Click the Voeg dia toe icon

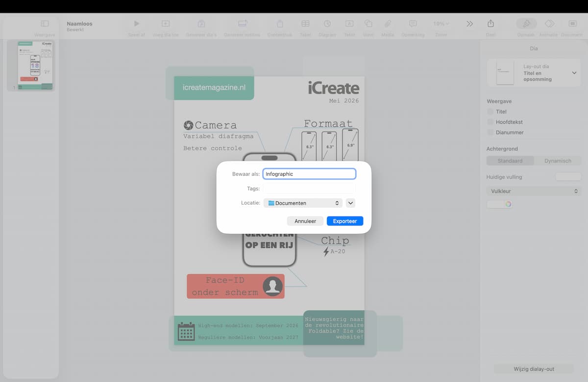[x=166, y=24]
